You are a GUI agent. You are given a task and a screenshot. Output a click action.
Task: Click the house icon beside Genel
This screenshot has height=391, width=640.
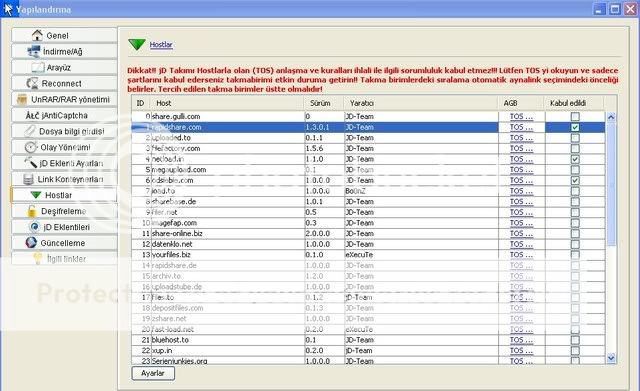click(x=37, y=35)
